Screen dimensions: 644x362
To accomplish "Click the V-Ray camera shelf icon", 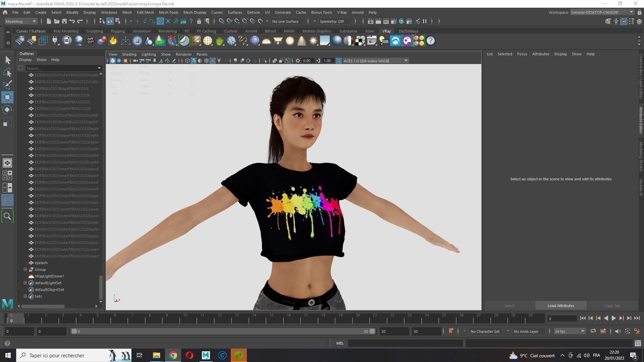I will coord(90,41).
